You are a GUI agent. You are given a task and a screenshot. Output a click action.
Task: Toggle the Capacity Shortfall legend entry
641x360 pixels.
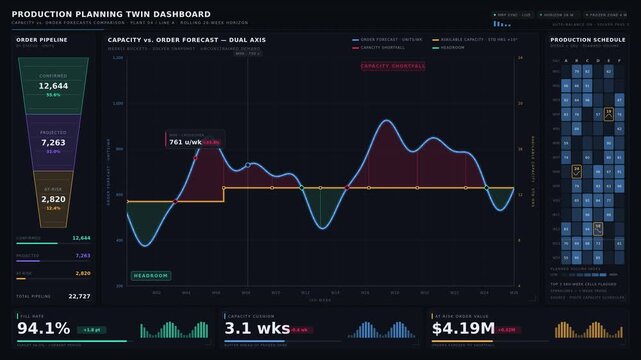pos(379,47)
